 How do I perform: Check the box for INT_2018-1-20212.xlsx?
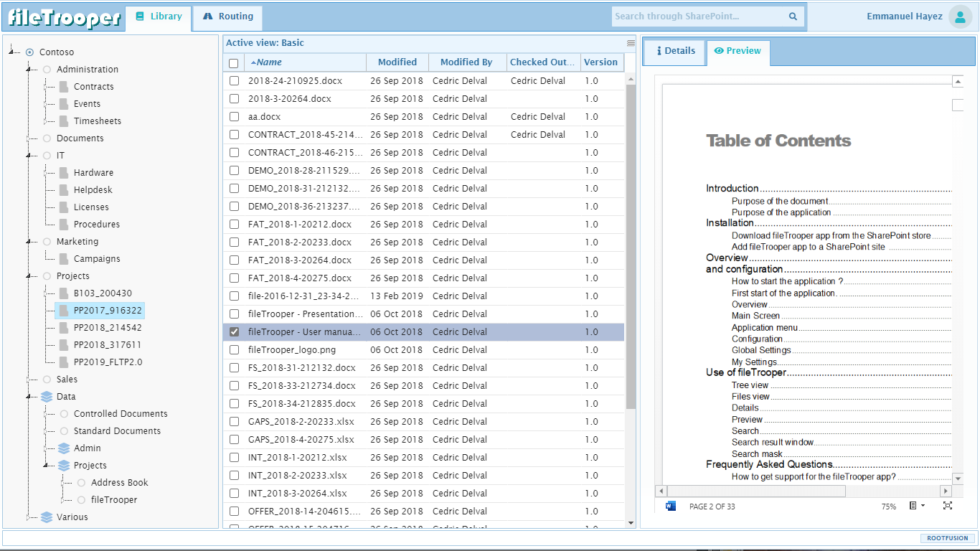(234, 458)
